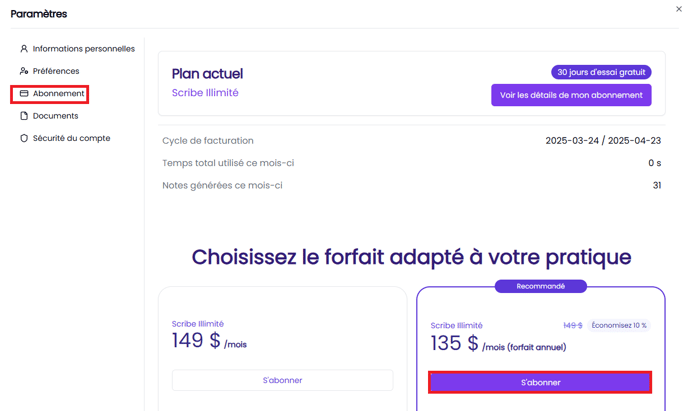The width and height of the screenshot is (688, 411).
Task: Click the Scribe Illimité current plan link
Action: pyautogui.click(x=205, y=93)
